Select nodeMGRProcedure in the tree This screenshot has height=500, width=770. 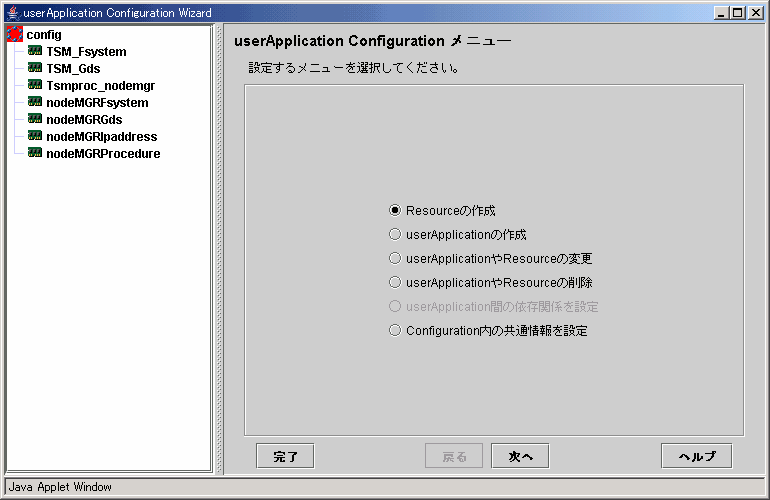pos(103,154)
